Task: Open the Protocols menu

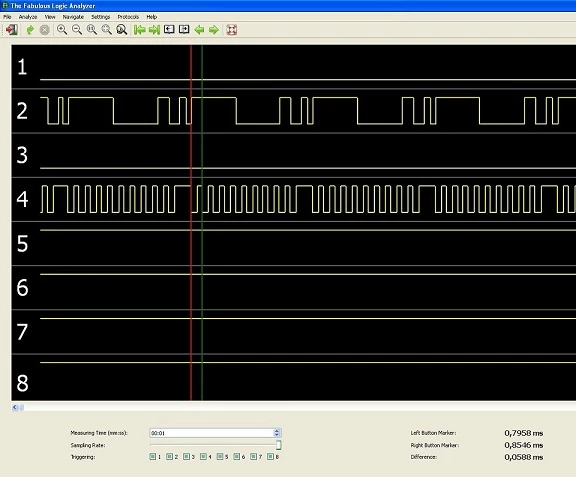Action: pyautogui.click(x=128, y=17)
